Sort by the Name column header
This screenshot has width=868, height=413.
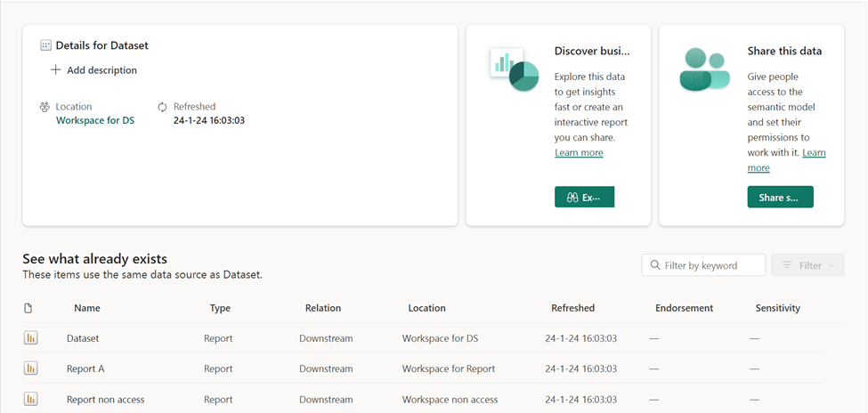(87, 308)
